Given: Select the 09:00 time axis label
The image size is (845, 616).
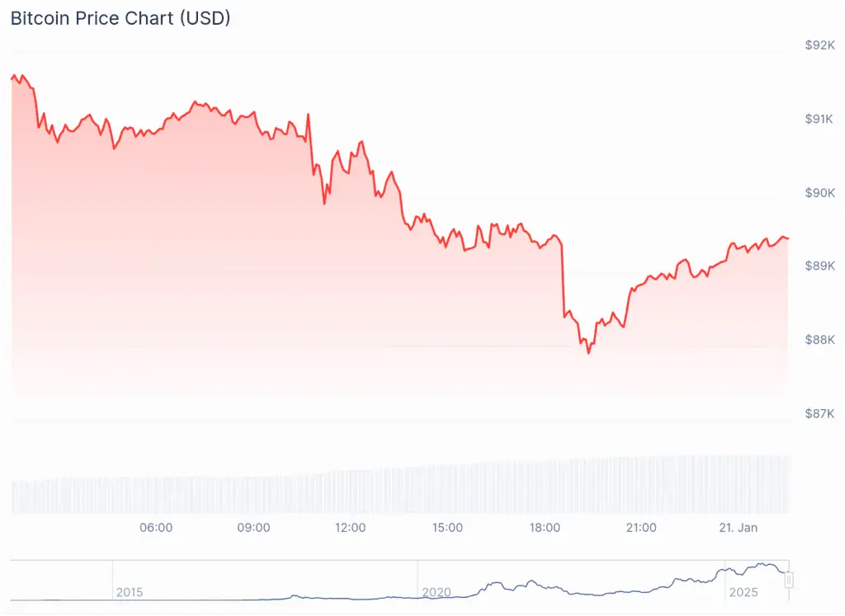Looking at the screenshot, I should (x=253, y=528).
